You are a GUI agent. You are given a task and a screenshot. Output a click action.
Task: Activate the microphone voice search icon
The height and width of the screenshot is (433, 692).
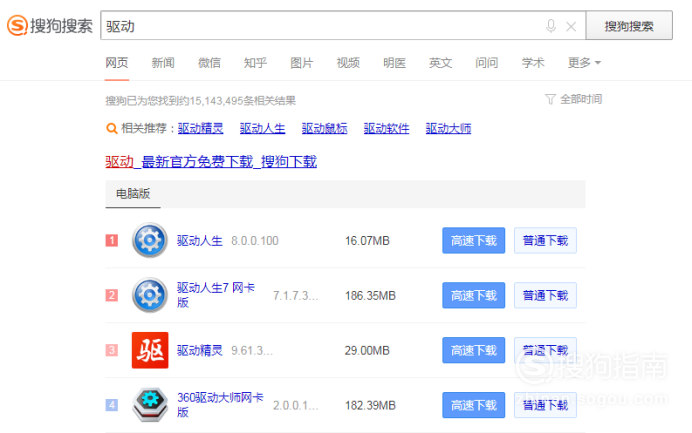click(x=550, y=26)
